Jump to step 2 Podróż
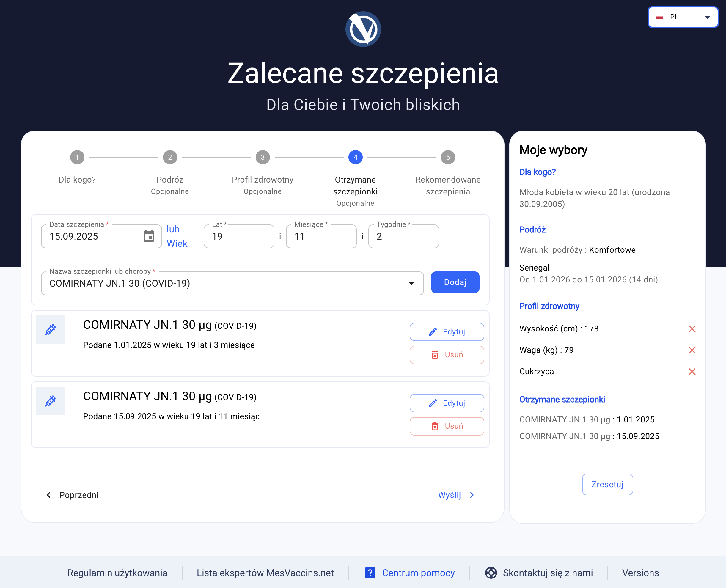726x588 pixels. [170, 158]
